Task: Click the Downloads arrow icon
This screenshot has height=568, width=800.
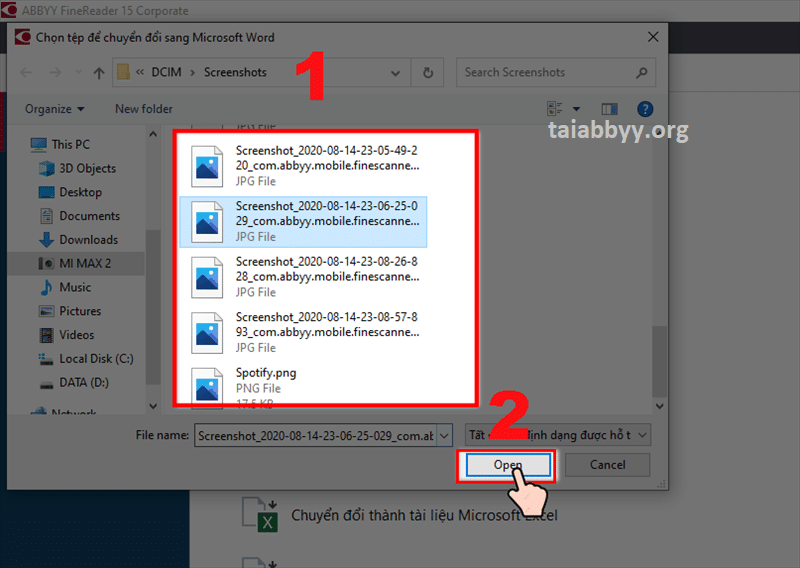Action: pos(46,239)
